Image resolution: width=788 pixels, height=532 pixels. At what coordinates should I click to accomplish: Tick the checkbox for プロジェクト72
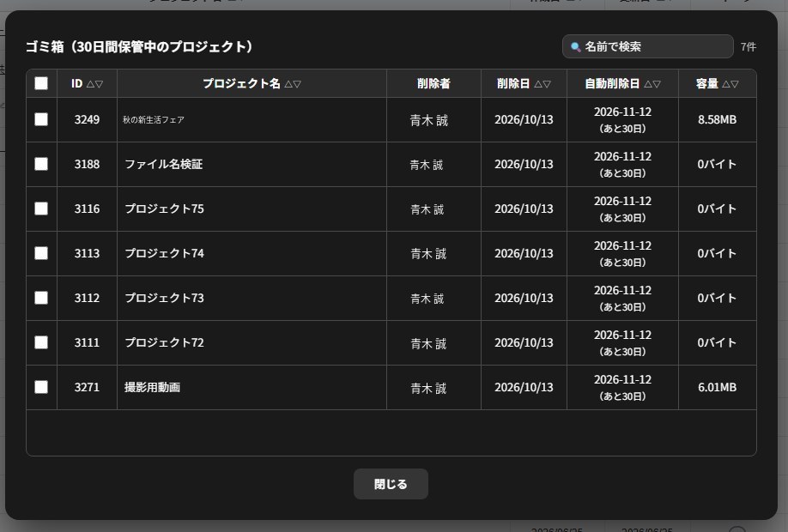point(41,342)
